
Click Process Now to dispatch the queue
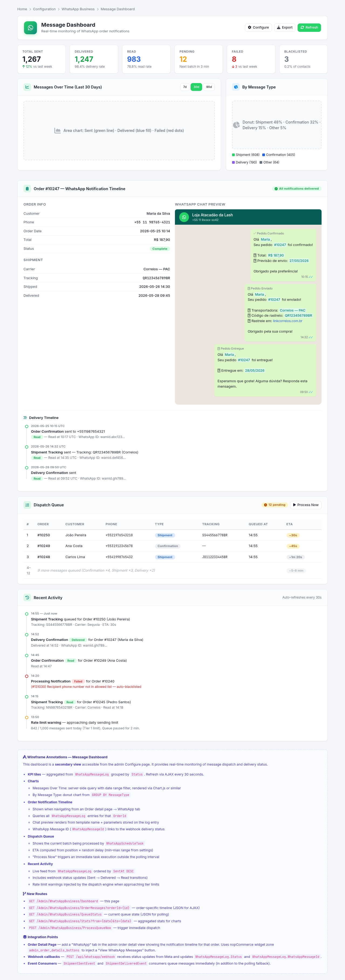pyautogui.click(x=306, y=505)
